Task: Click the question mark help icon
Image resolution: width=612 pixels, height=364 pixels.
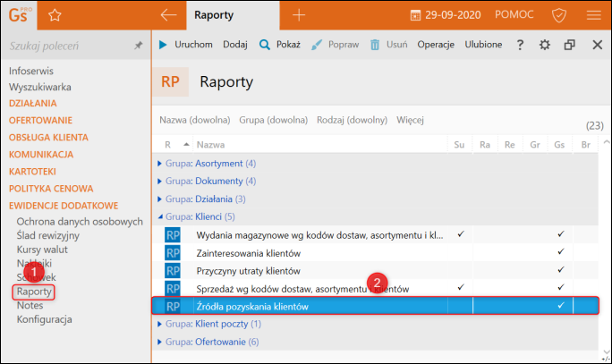Action: 521,45
